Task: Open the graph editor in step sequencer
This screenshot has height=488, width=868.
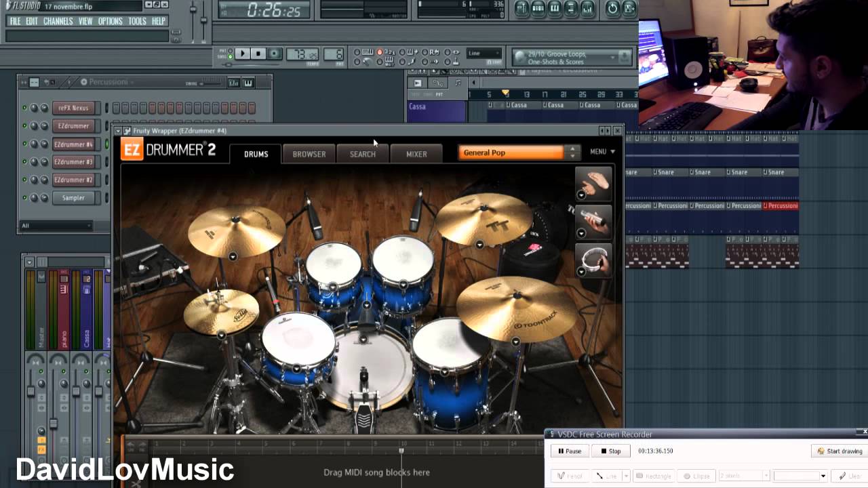Action: click(234, 83)
